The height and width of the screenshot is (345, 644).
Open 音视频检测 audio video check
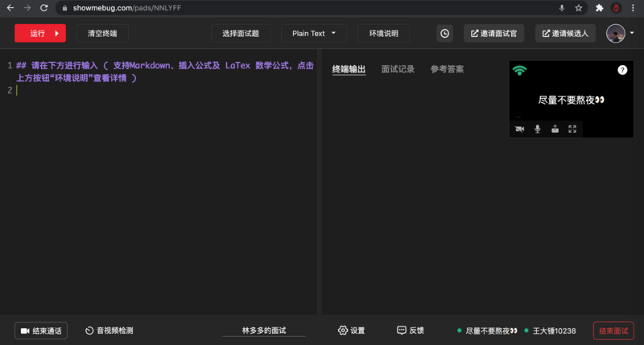[x=109, y=331]
